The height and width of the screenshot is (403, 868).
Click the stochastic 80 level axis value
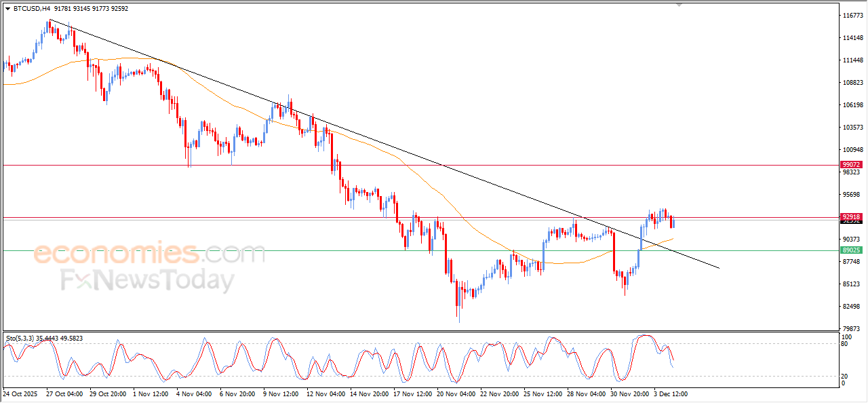point(846,344)
